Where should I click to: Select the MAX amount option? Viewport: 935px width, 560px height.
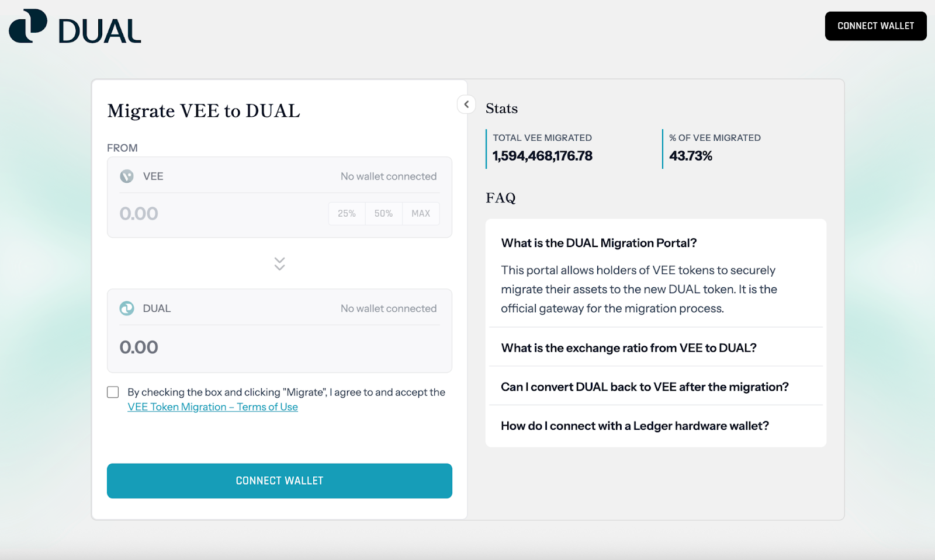click(421, 214)
